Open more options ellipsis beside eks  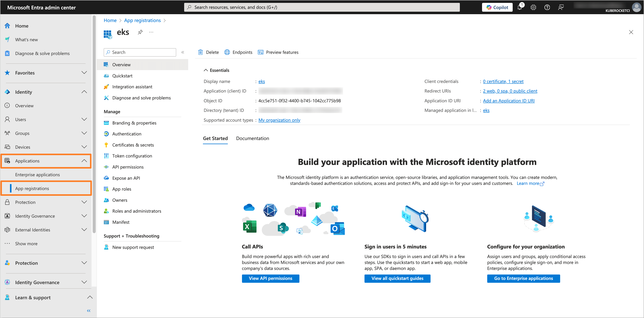coord(151,32)
